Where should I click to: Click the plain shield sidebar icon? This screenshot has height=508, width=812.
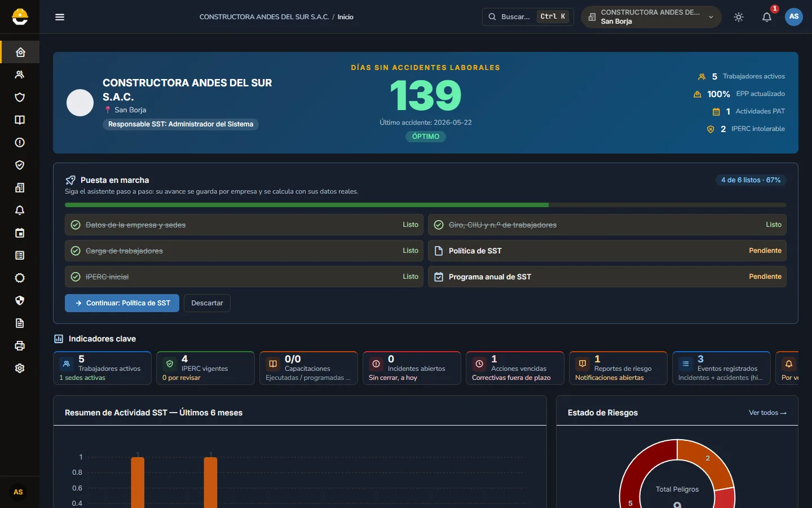(x=20, y=97)
